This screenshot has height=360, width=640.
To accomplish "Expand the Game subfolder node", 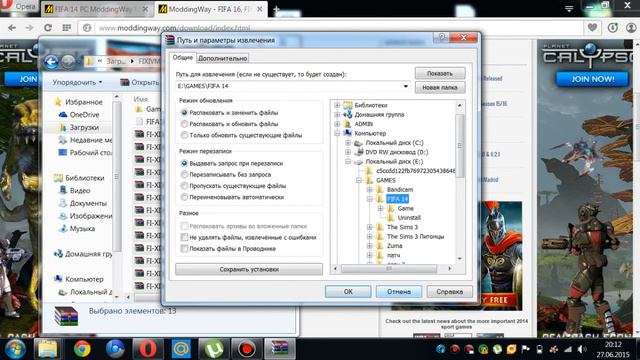I will (380, 208).
